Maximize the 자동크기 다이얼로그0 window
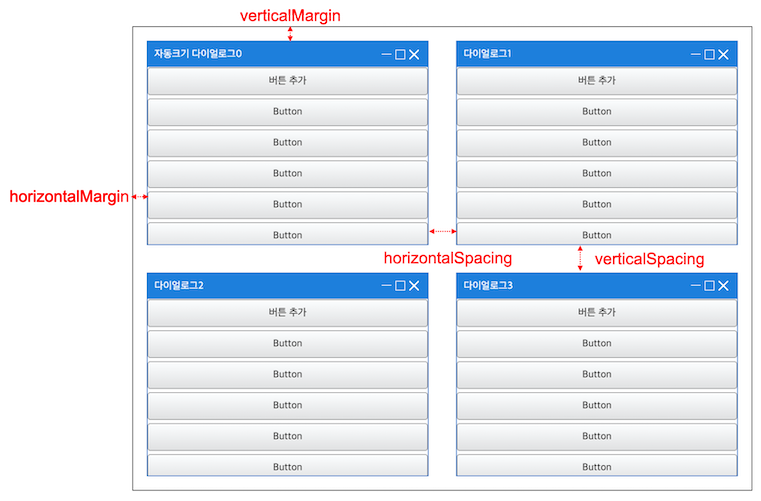 (x=400, y=54)
